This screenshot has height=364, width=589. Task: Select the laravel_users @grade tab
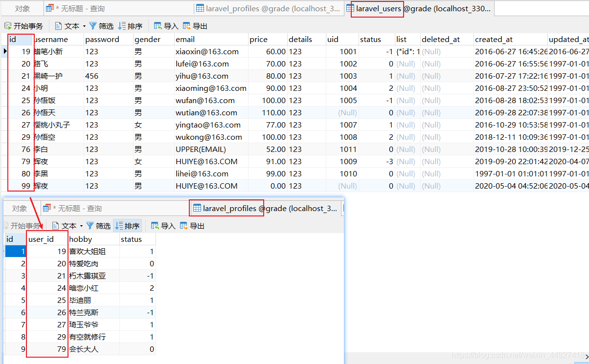pyautogui.click(x=419, y=8)
